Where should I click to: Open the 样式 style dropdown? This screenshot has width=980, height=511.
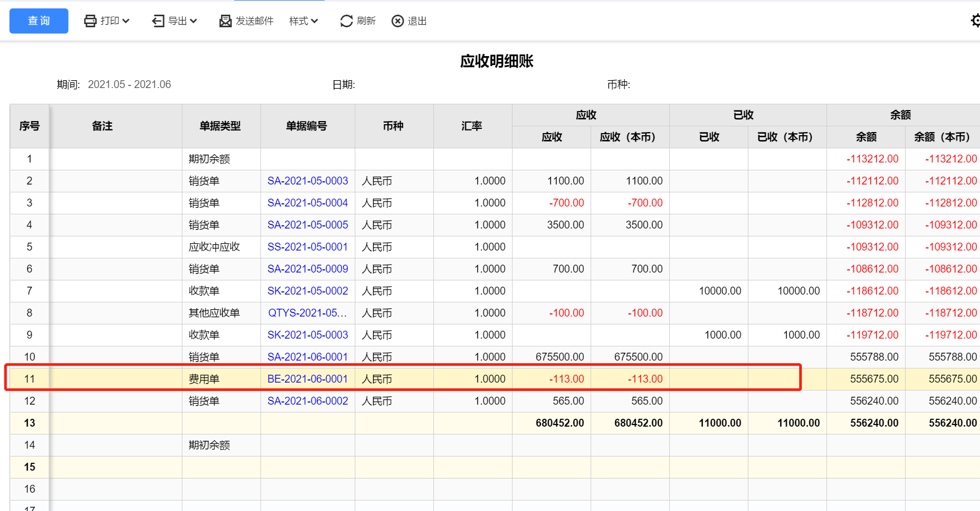[x=303, y=21]
